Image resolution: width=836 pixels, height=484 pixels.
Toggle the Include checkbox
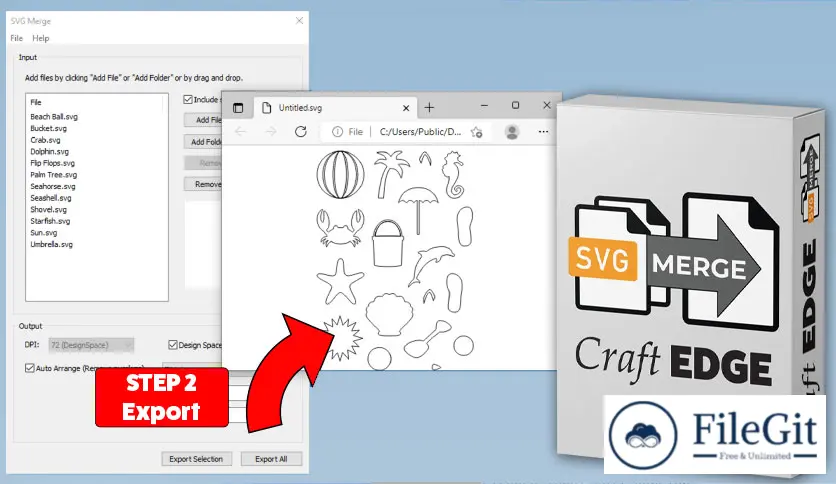point(188,100)
